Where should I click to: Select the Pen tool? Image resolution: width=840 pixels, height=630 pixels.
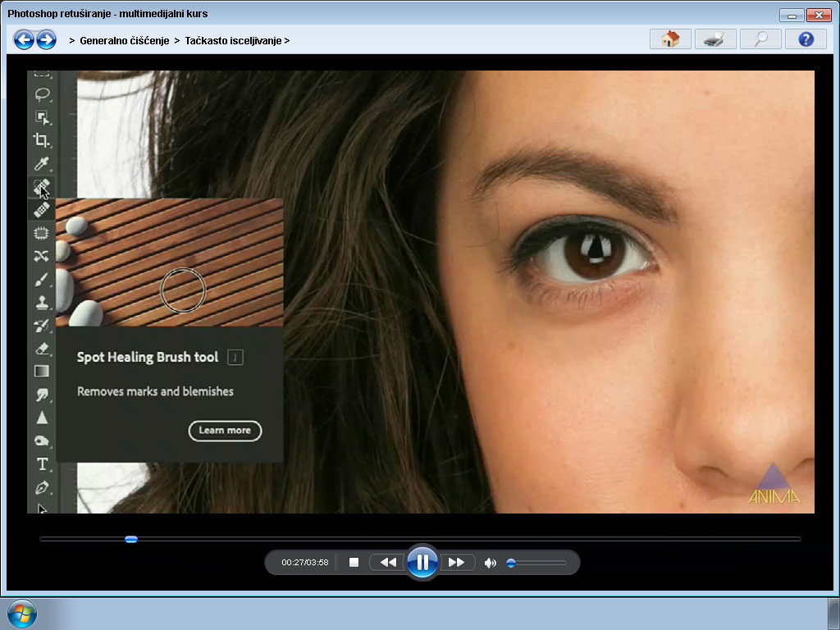pyautogui.click(x=42, y=487)
